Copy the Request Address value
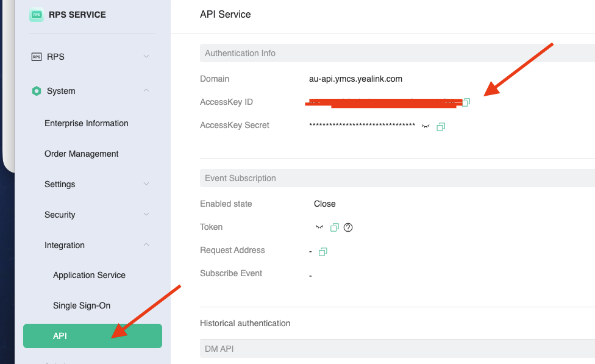Viewport: 595px width, 364px height. pyautogui.click(x=323, y=251)
